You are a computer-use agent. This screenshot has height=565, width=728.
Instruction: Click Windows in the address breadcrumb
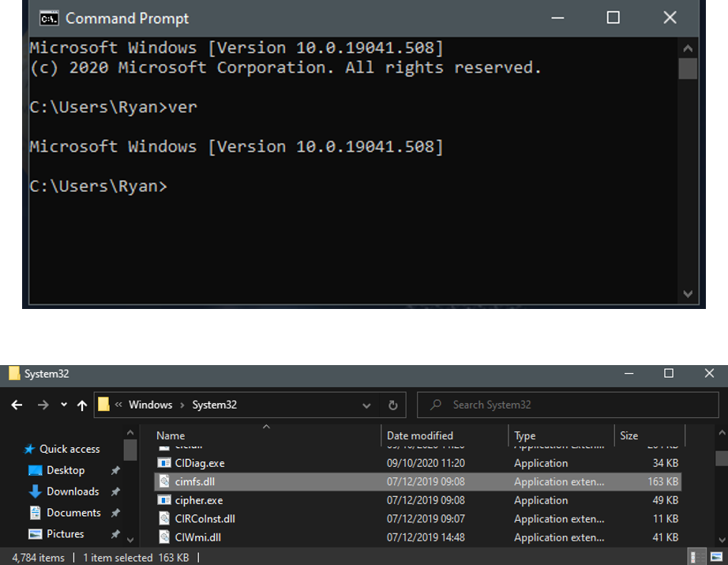(x=151, y=405)
